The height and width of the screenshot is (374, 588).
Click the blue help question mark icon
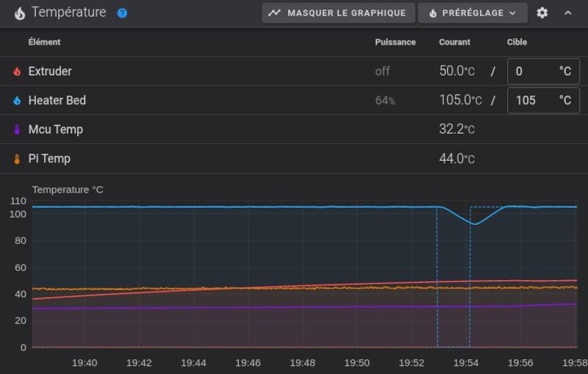click(x=122, y=13)
